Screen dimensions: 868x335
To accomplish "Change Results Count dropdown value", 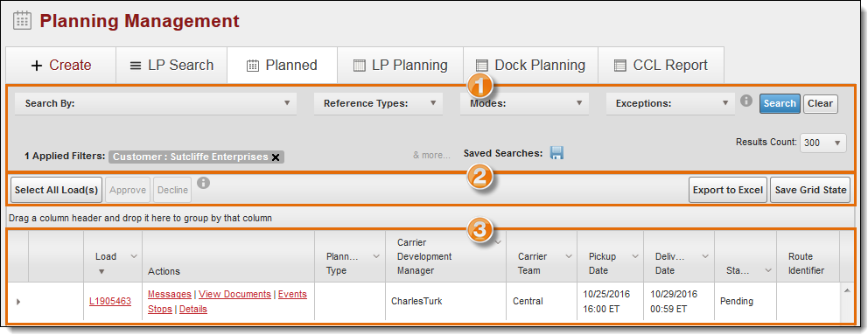I will [823, 143].
